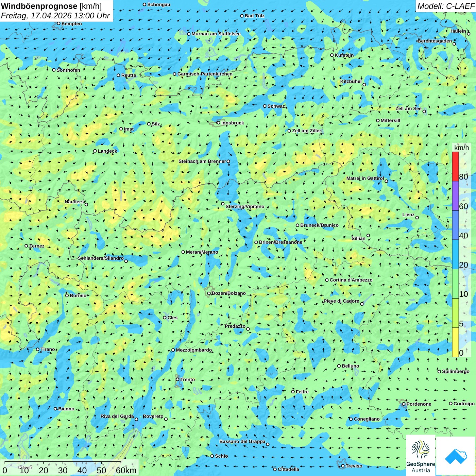Click the Tirano location marker
Image resolution: width=476 pixels, height=476 pixels.
[x=38, y=349]
